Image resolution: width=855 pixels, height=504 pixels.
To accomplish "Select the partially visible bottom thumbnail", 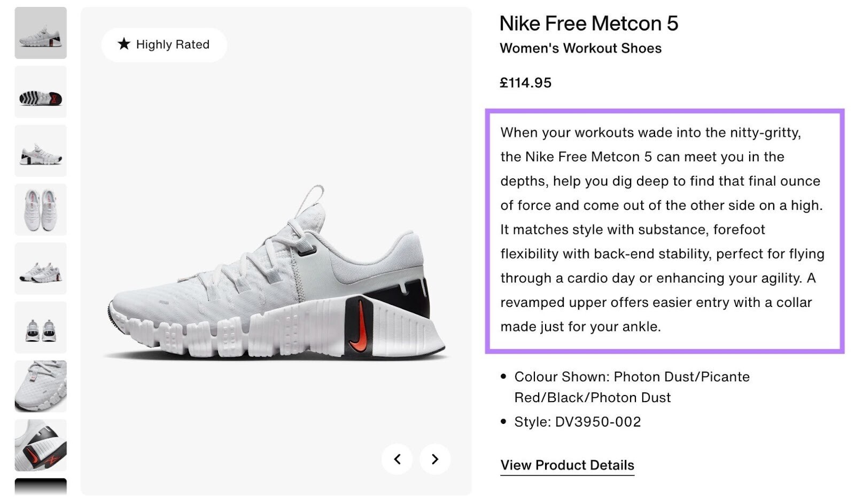I will [41, 492].
